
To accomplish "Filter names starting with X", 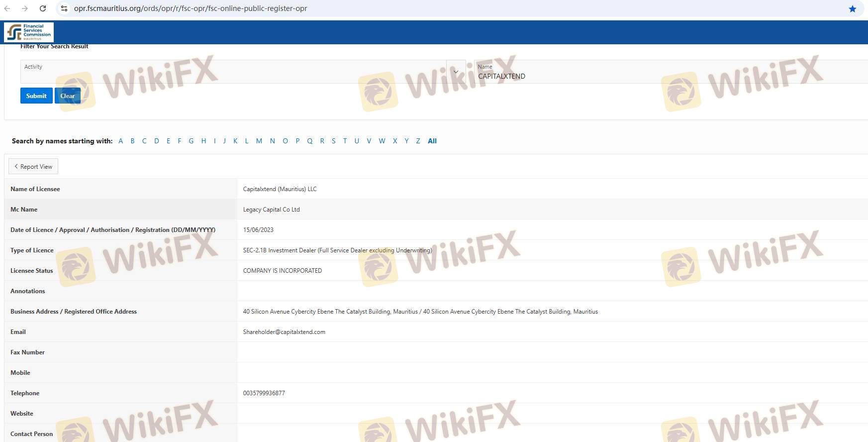I will click(395, 141).
